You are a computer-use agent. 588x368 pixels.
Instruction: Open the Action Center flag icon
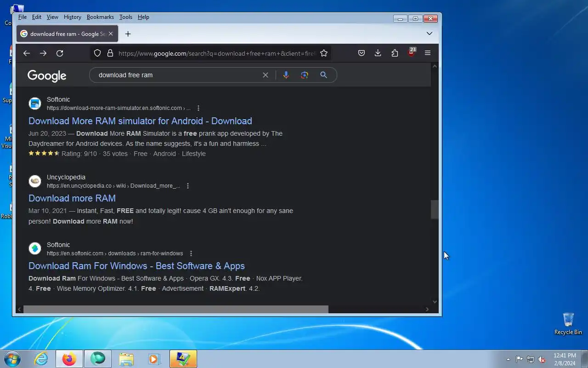[519, 359]
